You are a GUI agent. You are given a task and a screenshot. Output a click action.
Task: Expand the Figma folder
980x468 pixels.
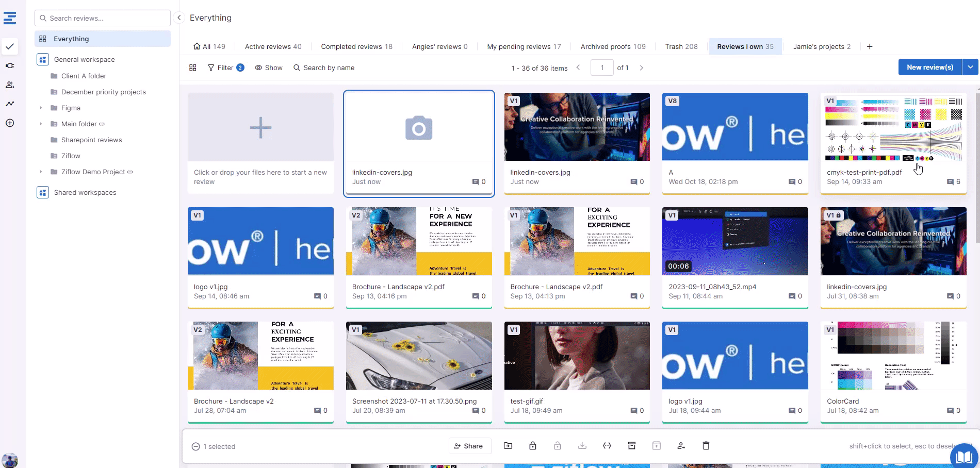[x=41, y=108]
